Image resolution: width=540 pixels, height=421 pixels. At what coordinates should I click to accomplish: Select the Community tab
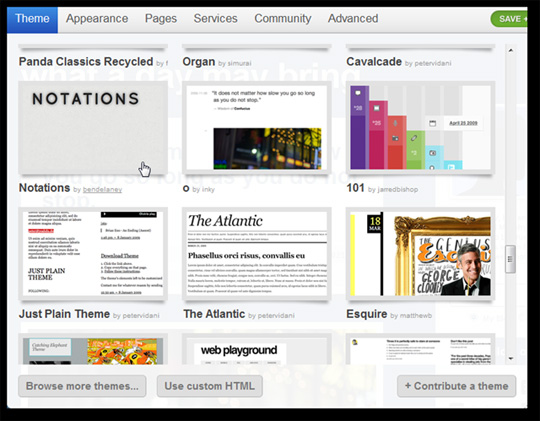click(x=283, y=19)
